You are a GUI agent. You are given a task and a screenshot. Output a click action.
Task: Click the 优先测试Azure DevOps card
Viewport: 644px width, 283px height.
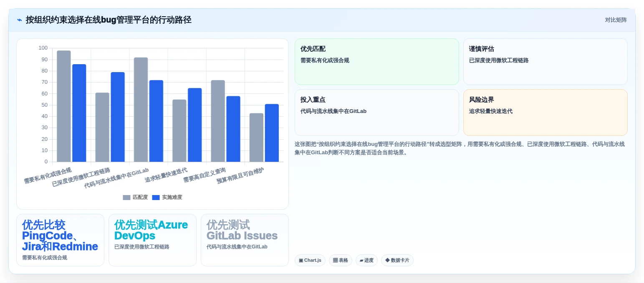pyautogui.click(x=152, y=240)
